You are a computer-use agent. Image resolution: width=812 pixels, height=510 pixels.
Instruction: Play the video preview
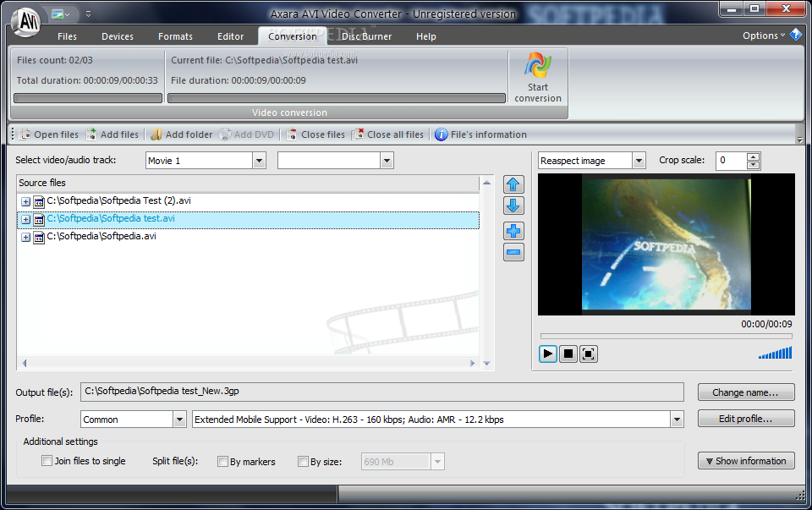pos(548,354)
